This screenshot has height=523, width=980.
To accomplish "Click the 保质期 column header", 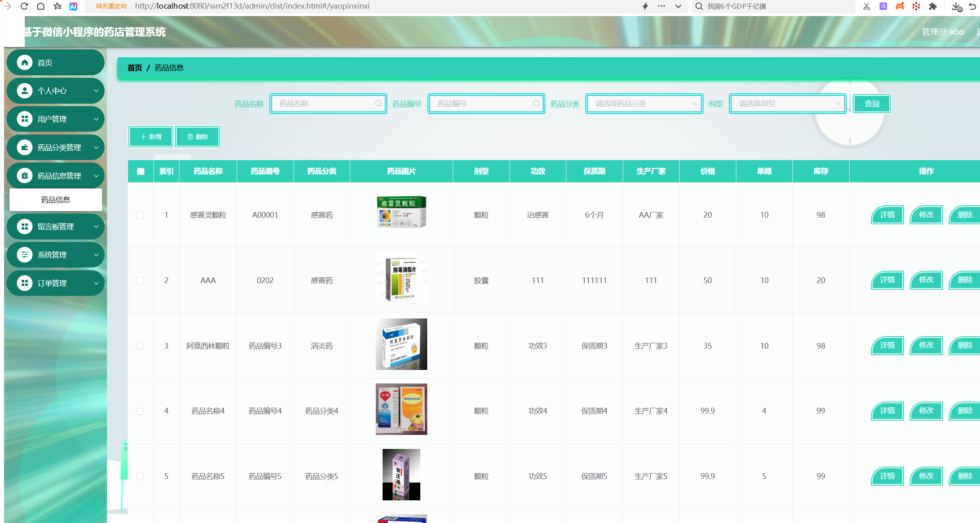I will [594, 171].
